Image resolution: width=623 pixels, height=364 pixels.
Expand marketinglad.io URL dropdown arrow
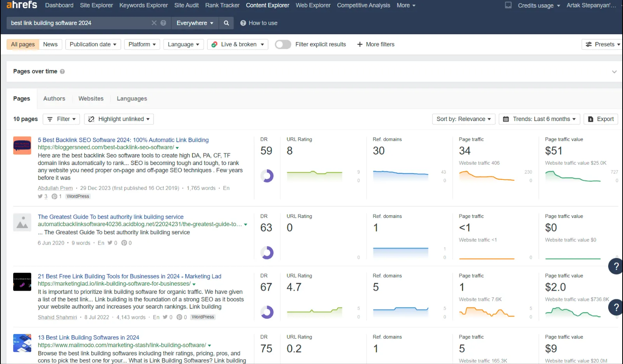coord(194,284)
